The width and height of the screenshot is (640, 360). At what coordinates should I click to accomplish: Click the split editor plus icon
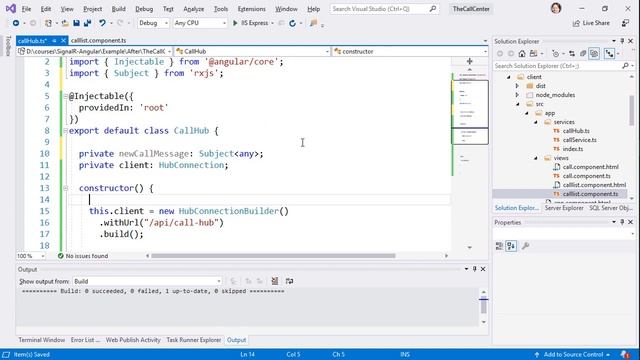[x=469, y=61]
